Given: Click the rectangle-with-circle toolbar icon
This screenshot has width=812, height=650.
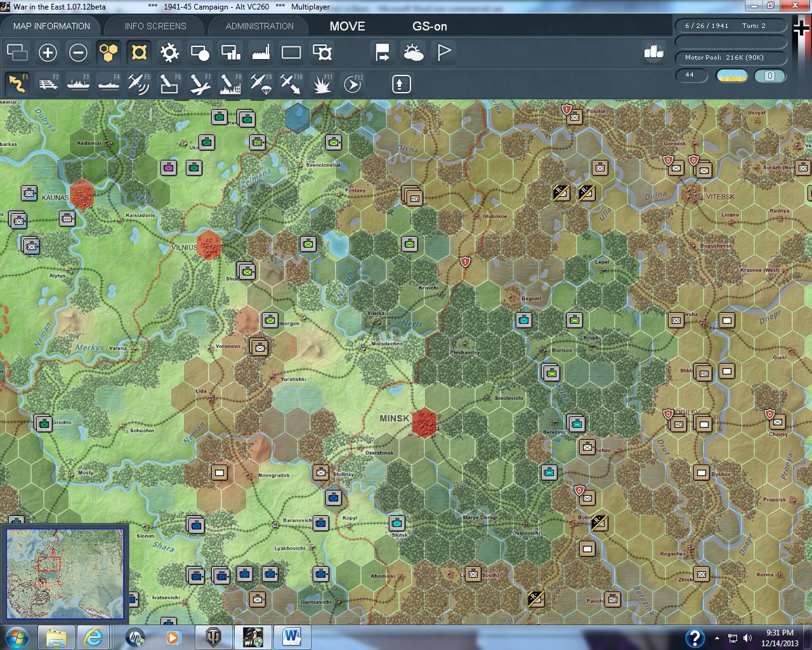Looking at the screenshot, I should tap(200, 52).
